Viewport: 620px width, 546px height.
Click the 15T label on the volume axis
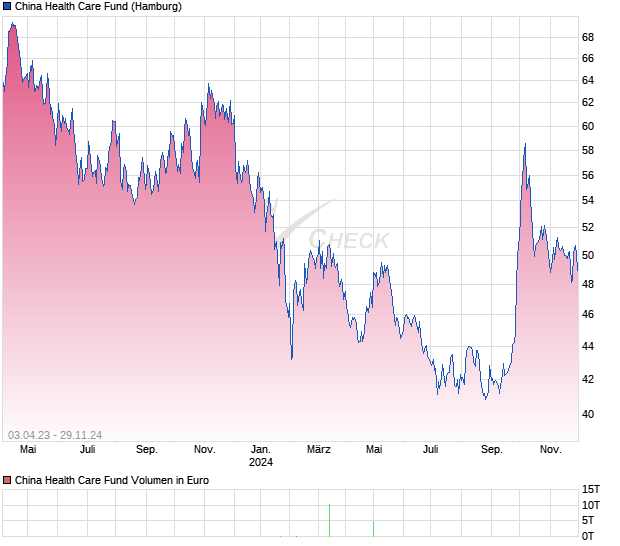(x=590, y=489)
